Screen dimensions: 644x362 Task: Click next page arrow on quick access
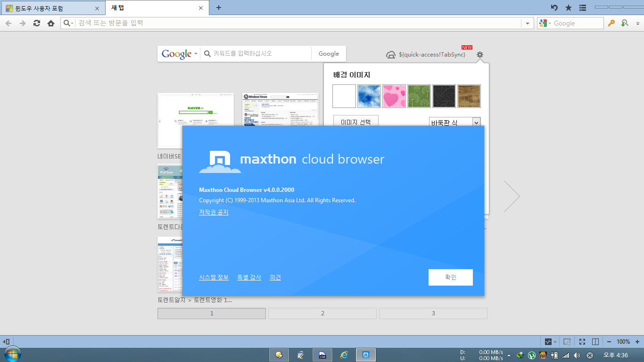[x=512, y=196]
